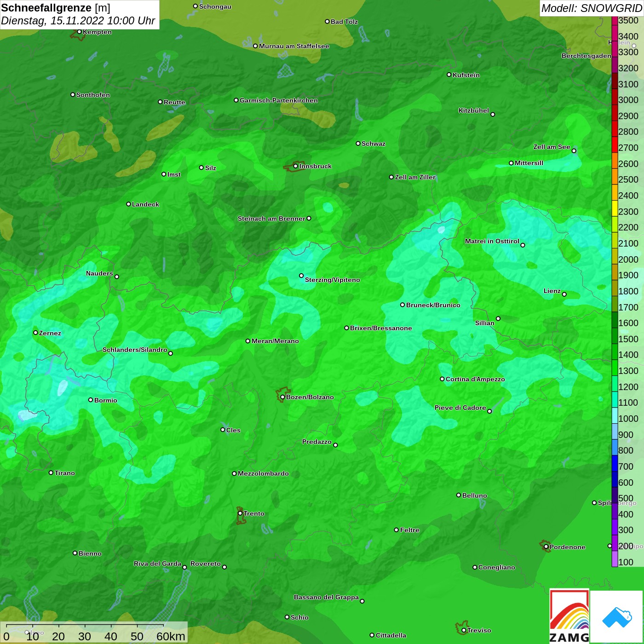Click the Kitzbühel location dot

[493, 115]
